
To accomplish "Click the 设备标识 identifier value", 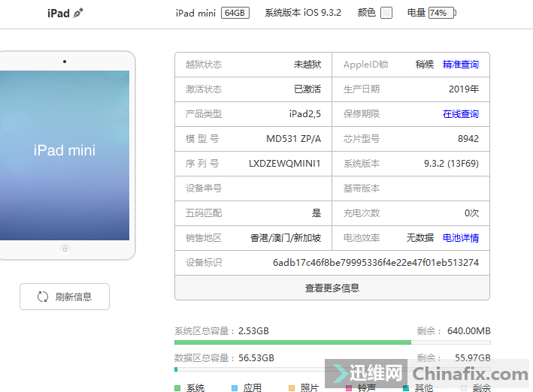I will (x=375, y=263).
